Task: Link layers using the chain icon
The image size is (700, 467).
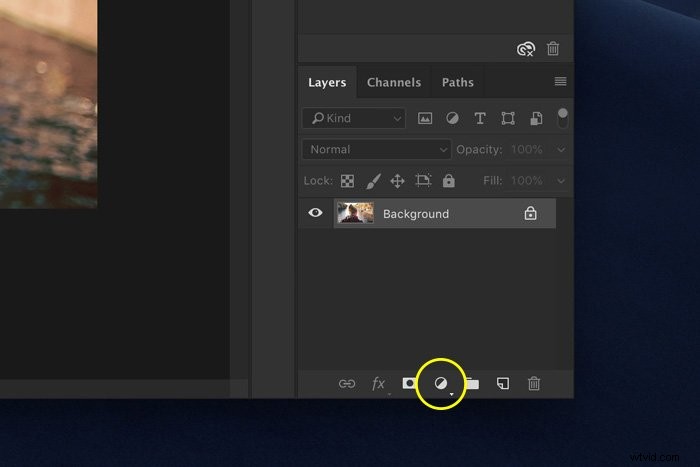Action: (347, 384)
